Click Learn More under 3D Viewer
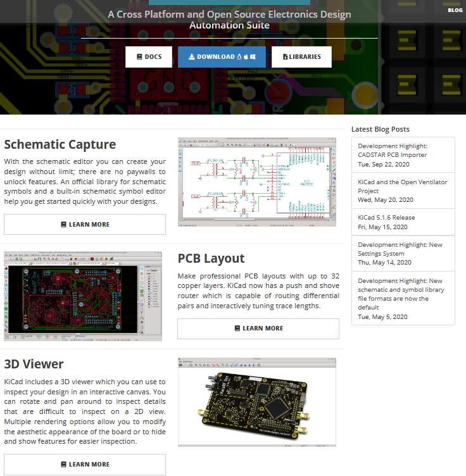466x476 pixels. [x=85, y=465]
